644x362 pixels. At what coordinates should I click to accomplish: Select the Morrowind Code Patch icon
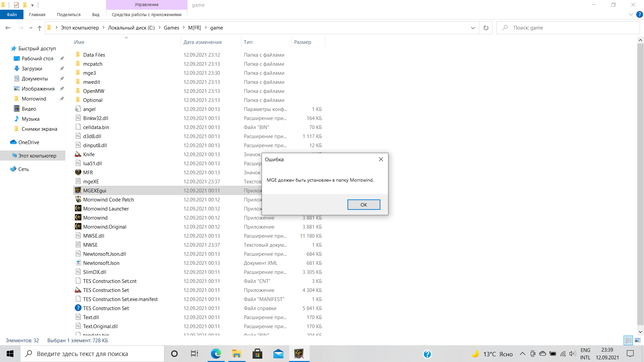click(78, 199)
